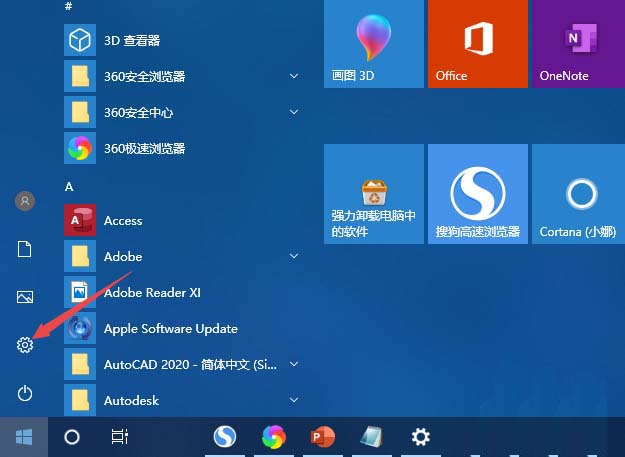Expand the 360安全中心 folder chevron

294,112
